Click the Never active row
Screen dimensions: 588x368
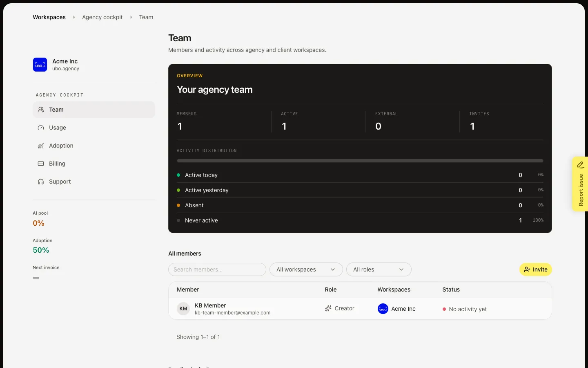click(x=360, y=220)
